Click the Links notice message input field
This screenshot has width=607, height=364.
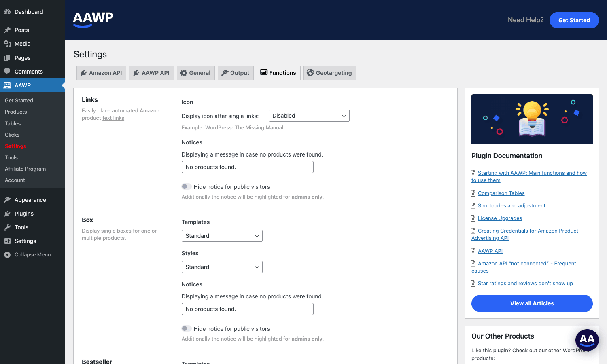pos(248,167)
